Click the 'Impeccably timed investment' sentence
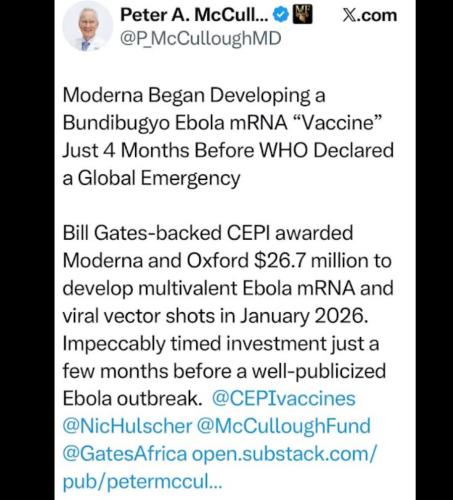Viewport: 453px width, 500px height. [224, 371]
